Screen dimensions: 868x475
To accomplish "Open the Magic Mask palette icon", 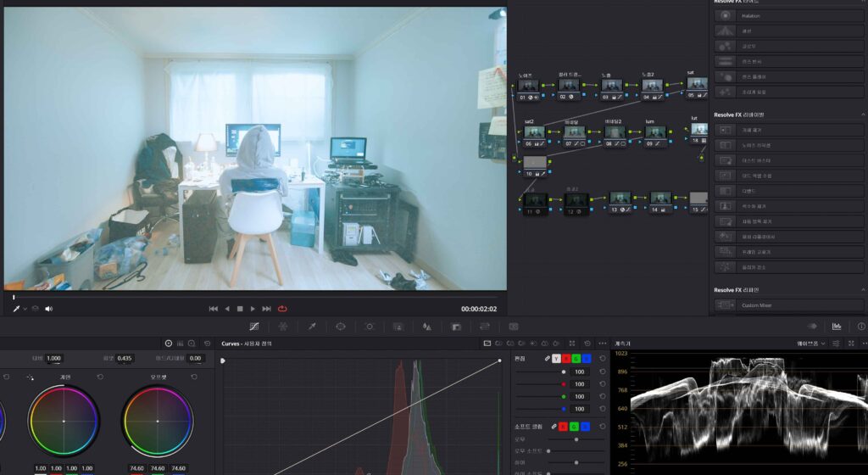I will [398, 327].
